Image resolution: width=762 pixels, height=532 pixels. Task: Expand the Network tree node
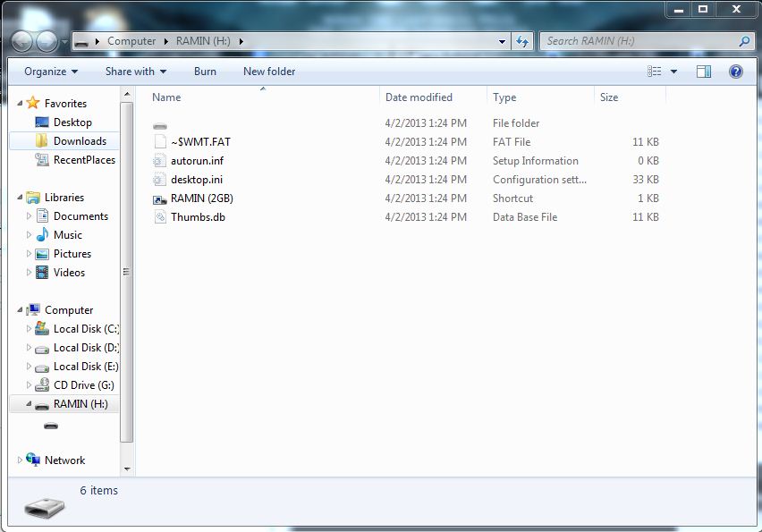tap(21, 460)
